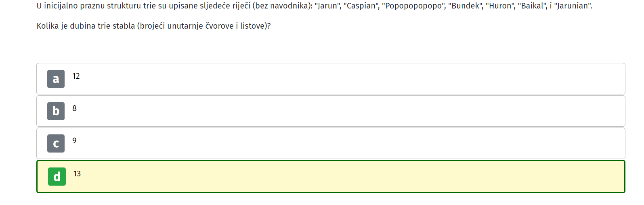
Task: Select answer option with value 12
Action: (331, 79)
